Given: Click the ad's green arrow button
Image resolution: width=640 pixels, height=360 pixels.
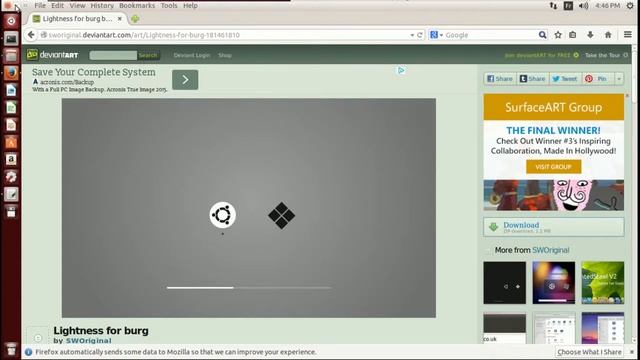Looking at the screenshot, I should (x=185, y=80).
